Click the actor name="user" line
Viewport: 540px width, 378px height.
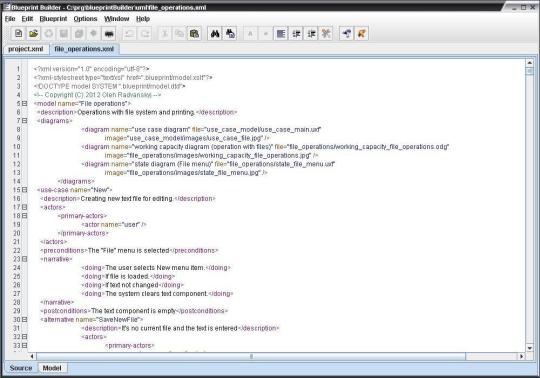114,224
